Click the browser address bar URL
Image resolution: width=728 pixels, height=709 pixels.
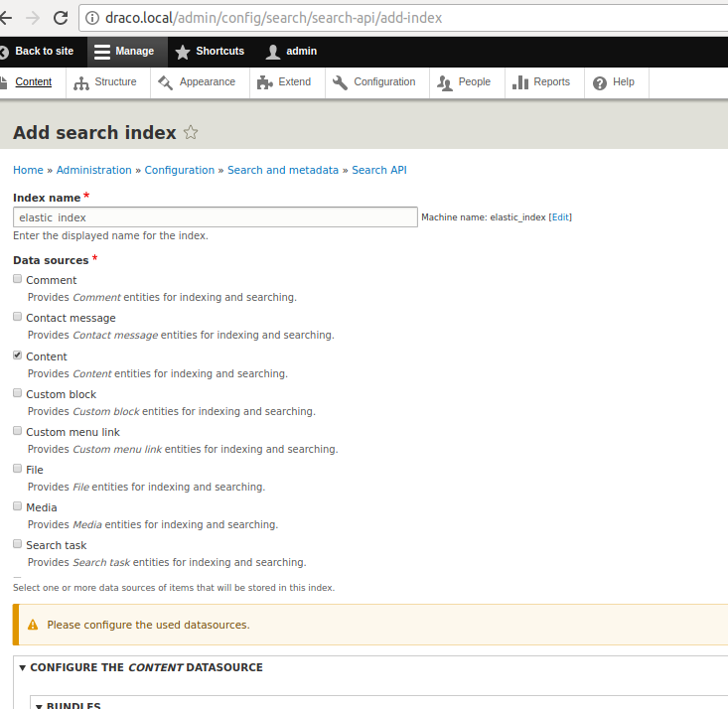point(273,18)
